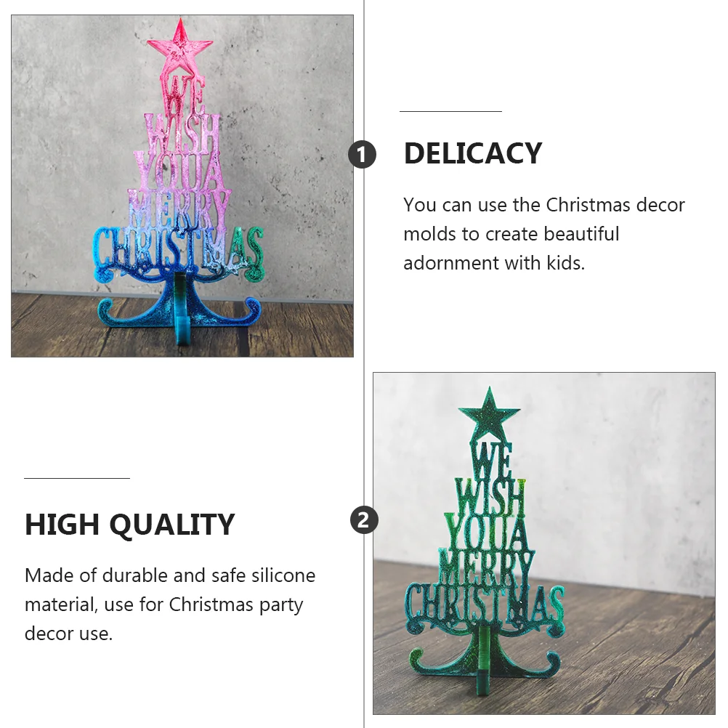Click the MERRY word on green tree

pos(485,567)
